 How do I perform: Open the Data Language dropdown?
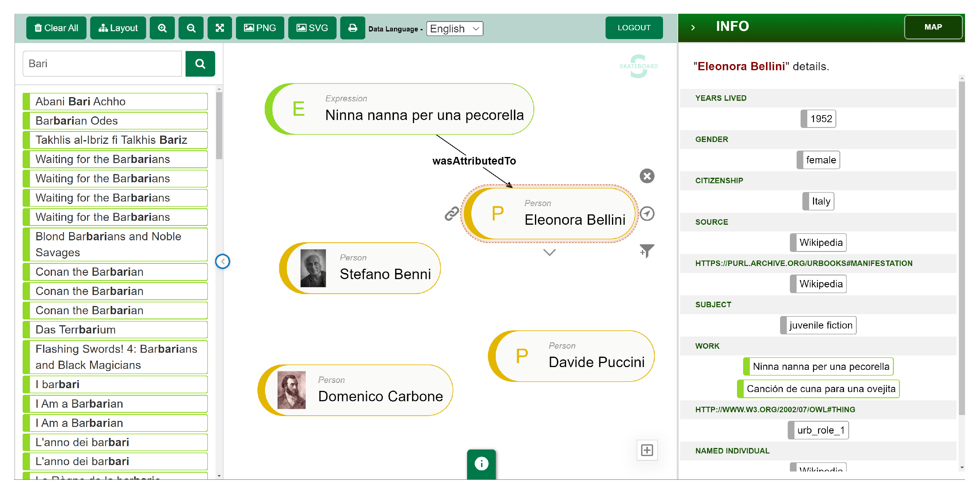454,28
